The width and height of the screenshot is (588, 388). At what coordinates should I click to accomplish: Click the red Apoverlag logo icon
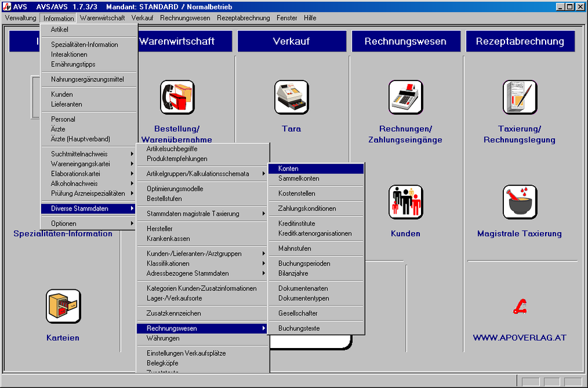[519, 307]
